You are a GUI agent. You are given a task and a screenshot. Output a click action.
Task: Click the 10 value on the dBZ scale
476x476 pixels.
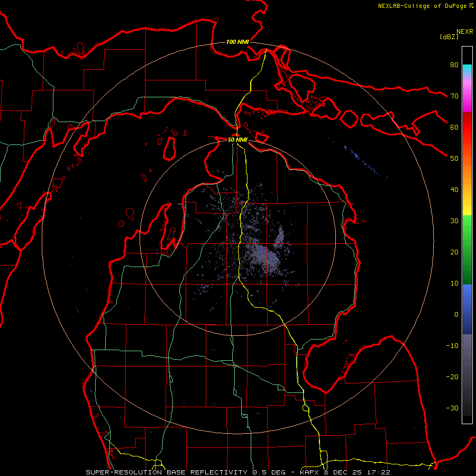(x=454, y=283)
